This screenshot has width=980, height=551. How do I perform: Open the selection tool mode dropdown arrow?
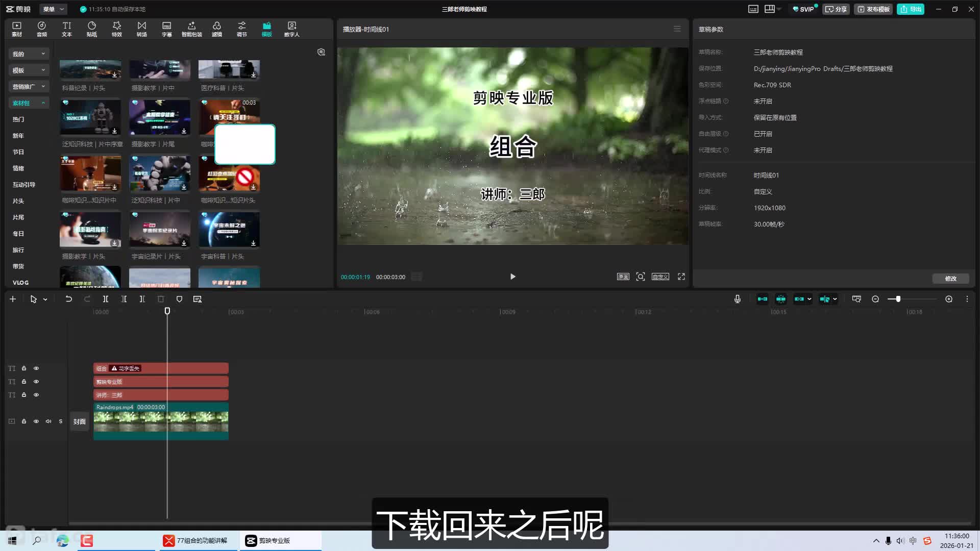coord(45,300)
